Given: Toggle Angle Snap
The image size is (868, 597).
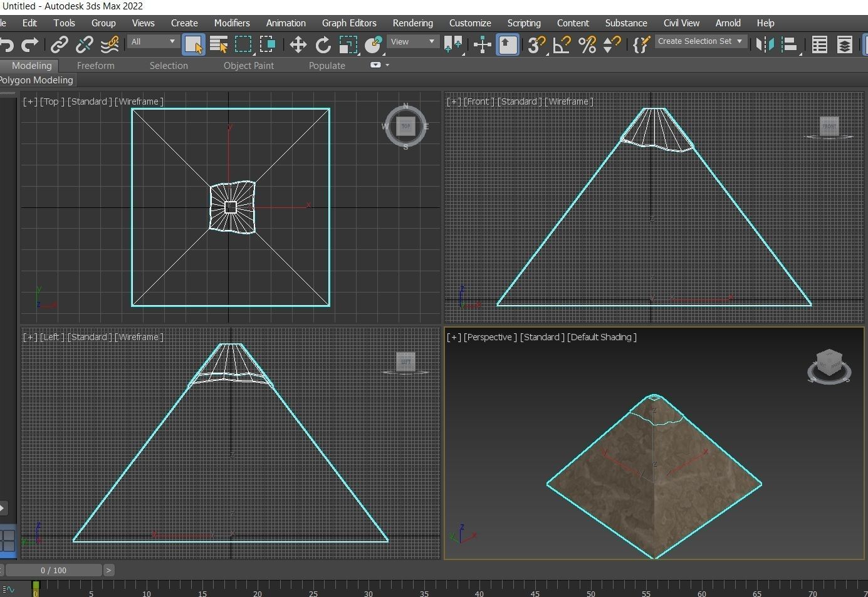Looking at the screenshot, I should pos(562,44).
